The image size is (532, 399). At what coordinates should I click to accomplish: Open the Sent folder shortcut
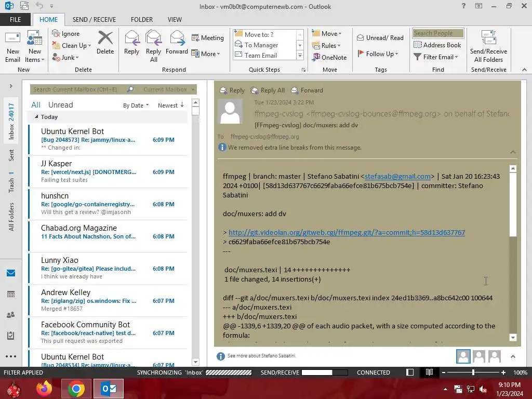point(11,155)
